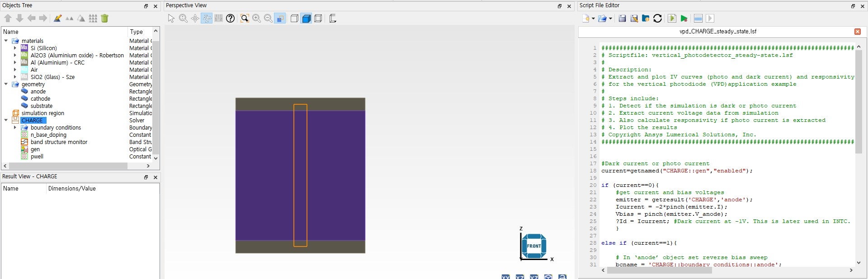Click the Type column header
Screen dimensions: 868x279
[x=140, y=32]
